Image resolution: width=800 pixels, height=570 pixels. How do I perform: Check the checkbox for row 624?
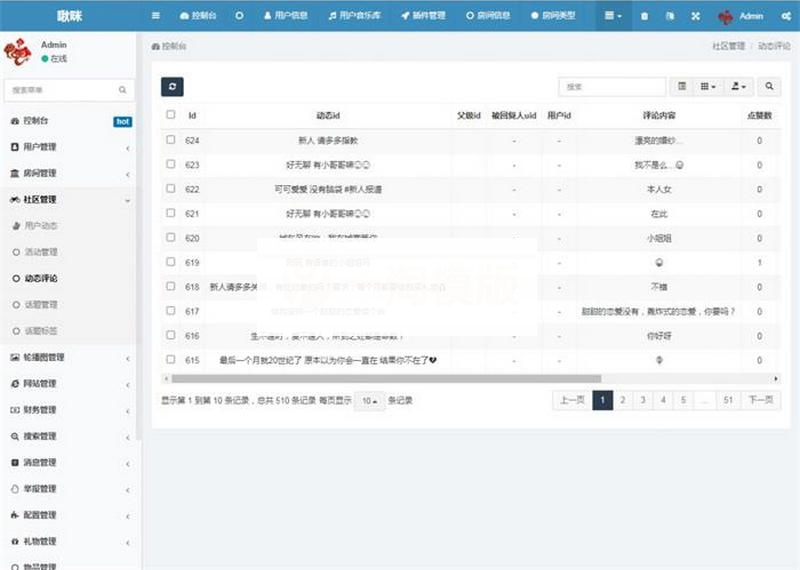pyautogui.click(x=171, y=140)
